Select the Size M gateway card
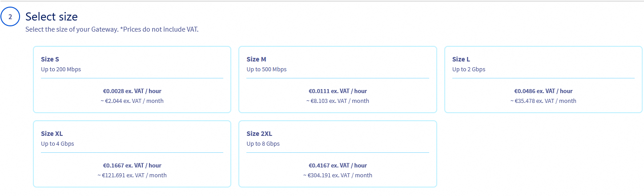This screenshot has width=644, height=196. (x=338, y=79)
